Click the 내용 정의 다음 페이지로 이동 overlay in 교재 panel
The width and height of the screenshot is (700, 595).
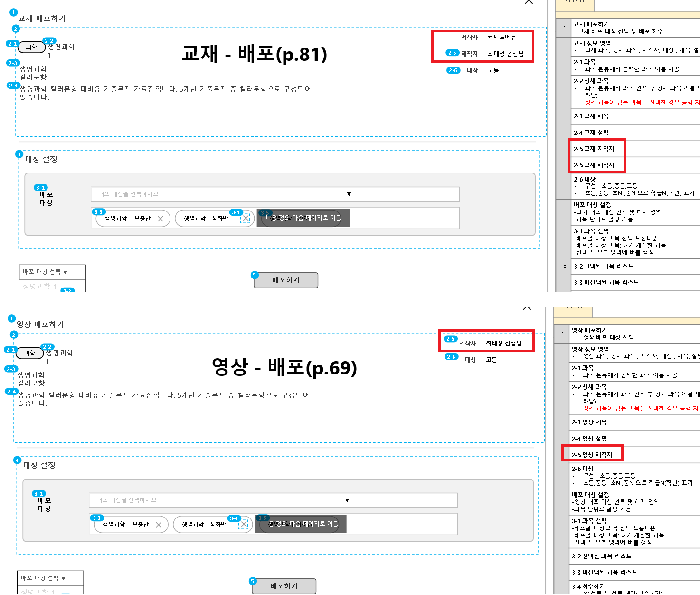click(x=303, y=218)
